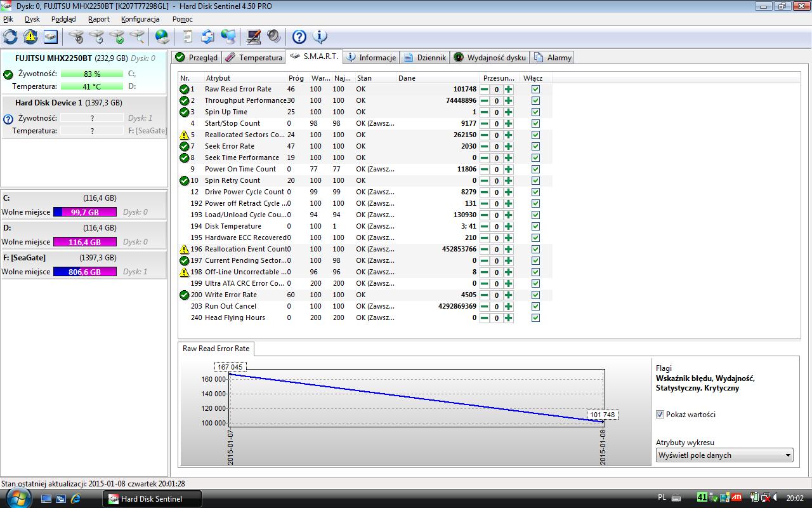Click the offset value field for Throughput Performance
The image size is (812, 508).
click(x=496, y=101)
